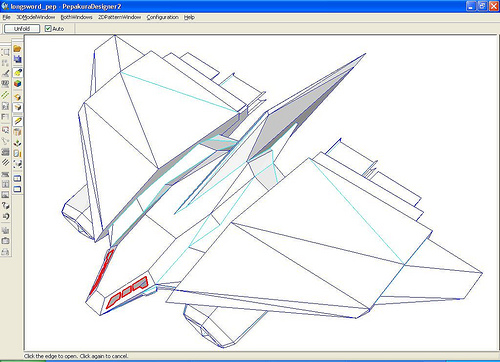Open the Configuration menu
This screenshot has width=500, height=362.
tap(162, 17)
